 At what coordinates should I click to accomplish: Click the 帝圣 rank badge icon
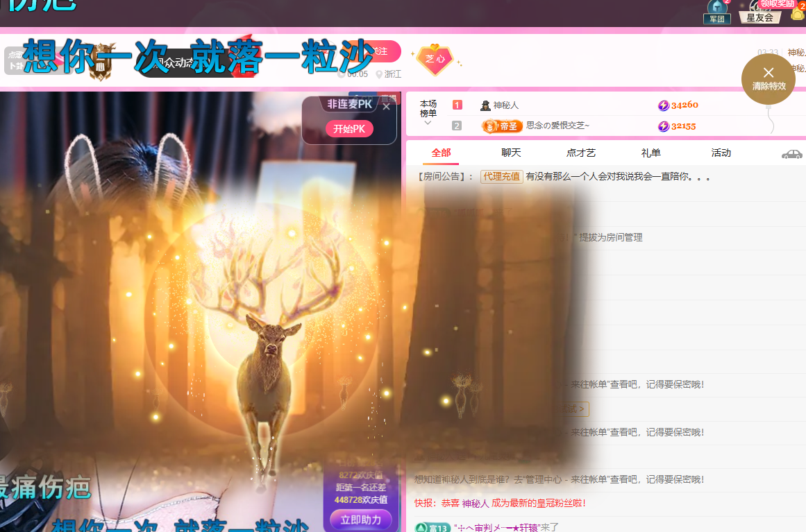pyautogui.click(x=502, y=126)
